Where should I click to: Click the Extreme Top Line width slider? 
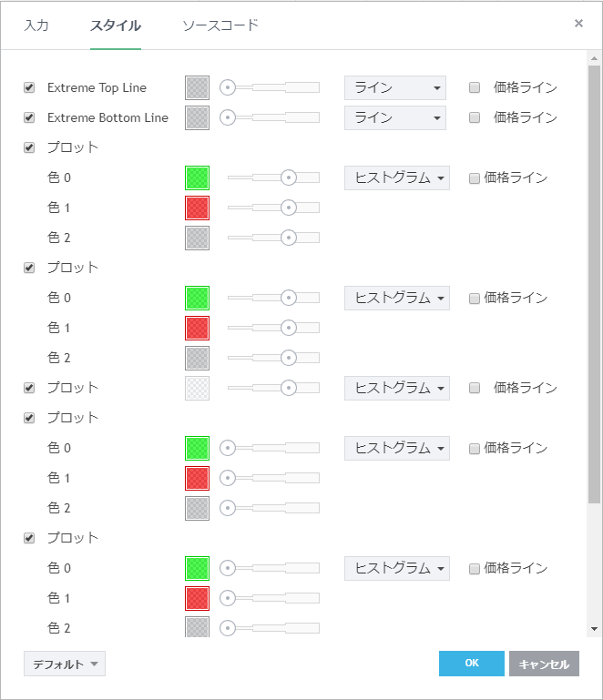point(273,87)
